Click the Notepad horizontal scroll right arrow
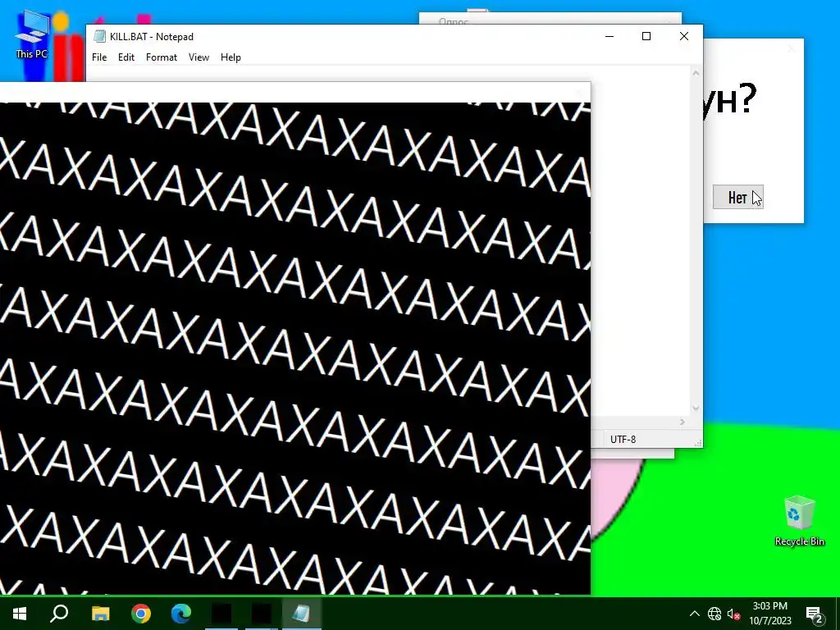 pyautogui.click(x=682, y=422)
